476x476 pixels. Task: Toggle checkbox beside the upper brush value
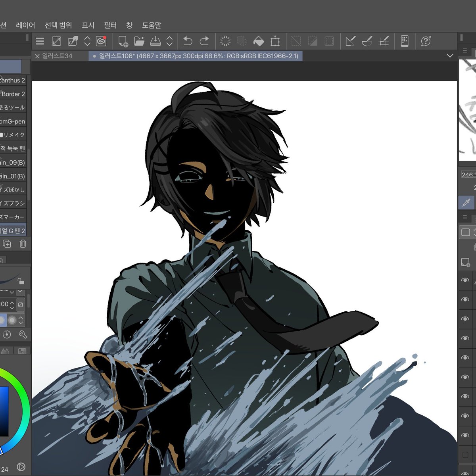[x=21, y=292]
